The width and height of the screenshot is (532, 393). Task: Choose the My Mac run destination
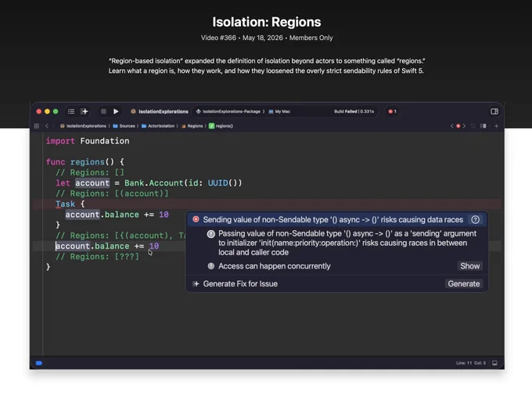[279, 111]
